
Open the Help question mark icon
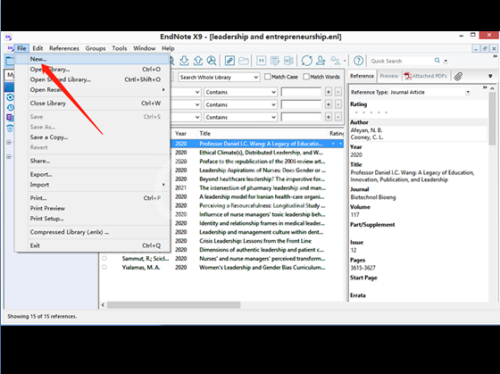click(358, 61)
